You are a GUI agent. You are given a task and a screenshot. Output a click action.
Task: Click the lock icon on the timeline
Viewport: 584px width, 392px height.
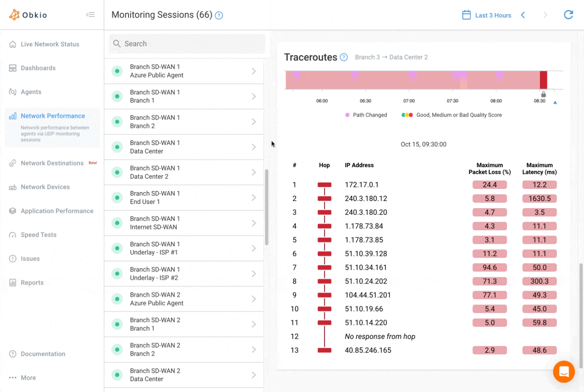[543, 95]
